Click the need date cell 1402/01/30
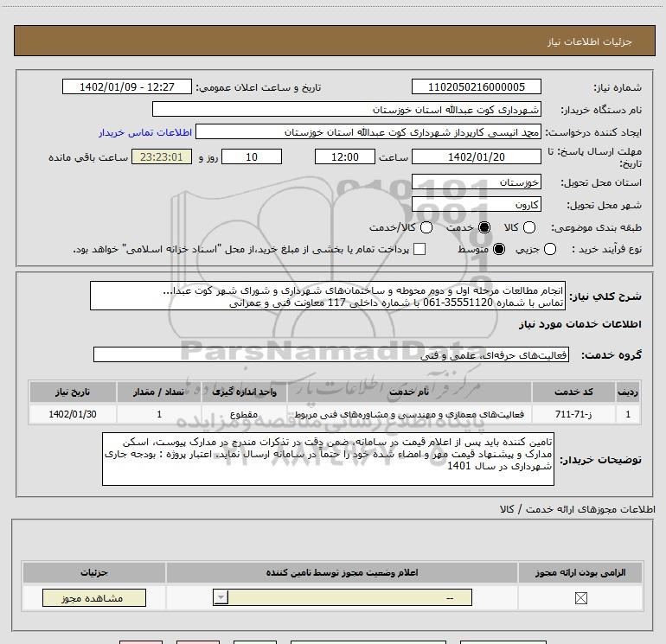Image resolution: width=666 pixels, height=644 pixels. 73,414
